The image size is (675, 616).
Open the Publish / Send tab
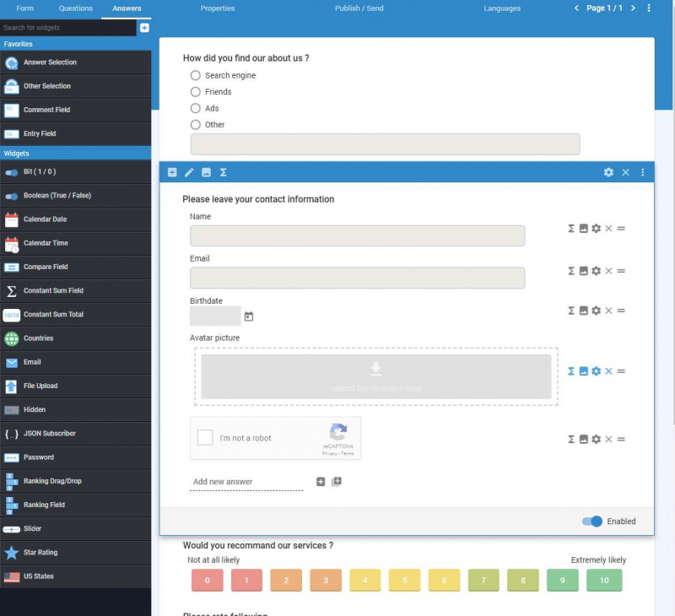click(359, 8)
